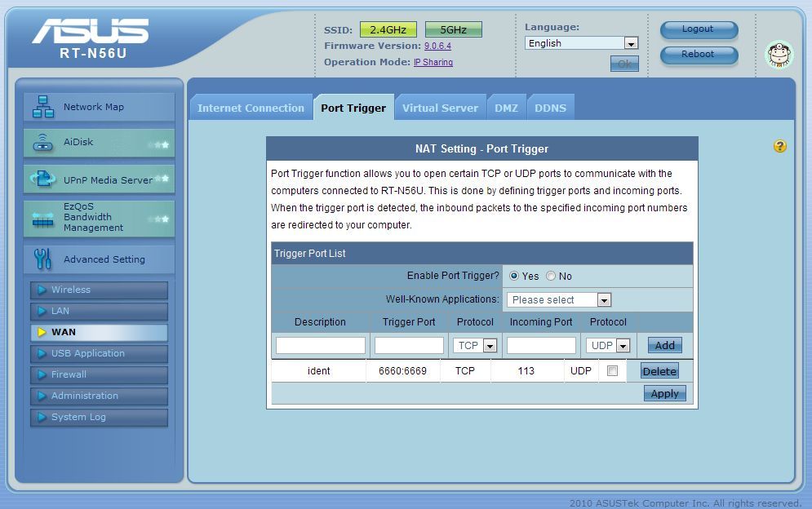Click the Network Map icon

(x=42, y=107)
